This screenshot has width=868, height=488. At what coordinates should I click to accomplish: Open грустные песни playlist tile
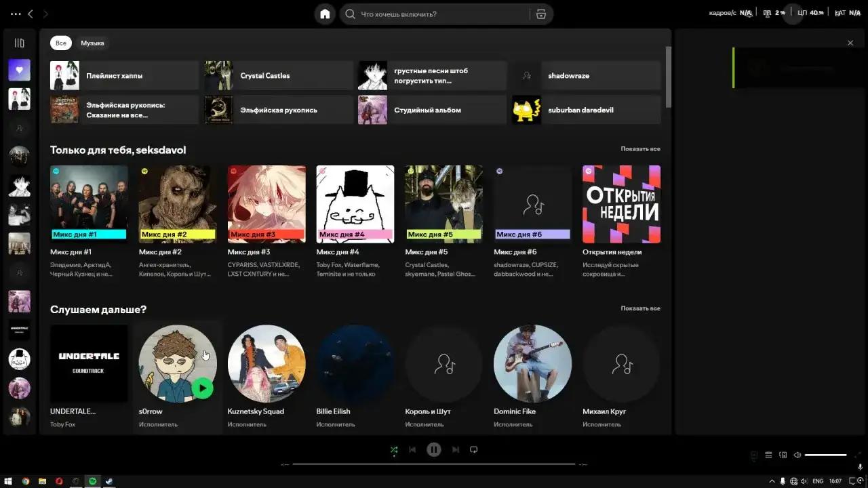pos(433,75)
